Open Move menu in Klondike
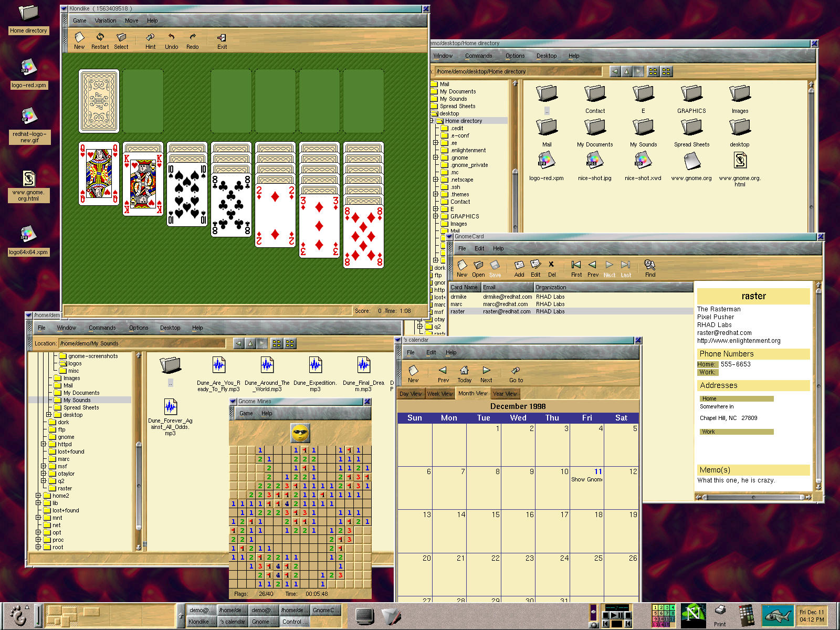The image size is (840, 630). pos(132,20)
